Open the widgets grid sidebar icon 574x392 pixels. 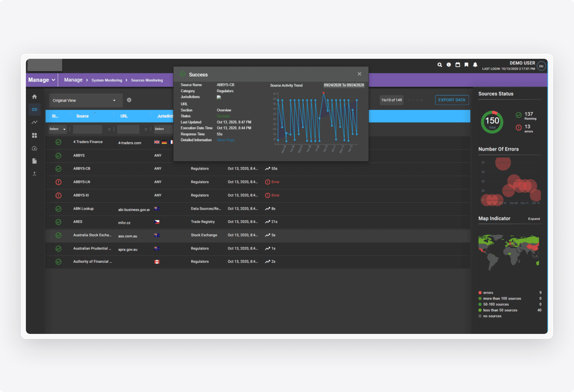pyautogui.click(x=34, y=135)
